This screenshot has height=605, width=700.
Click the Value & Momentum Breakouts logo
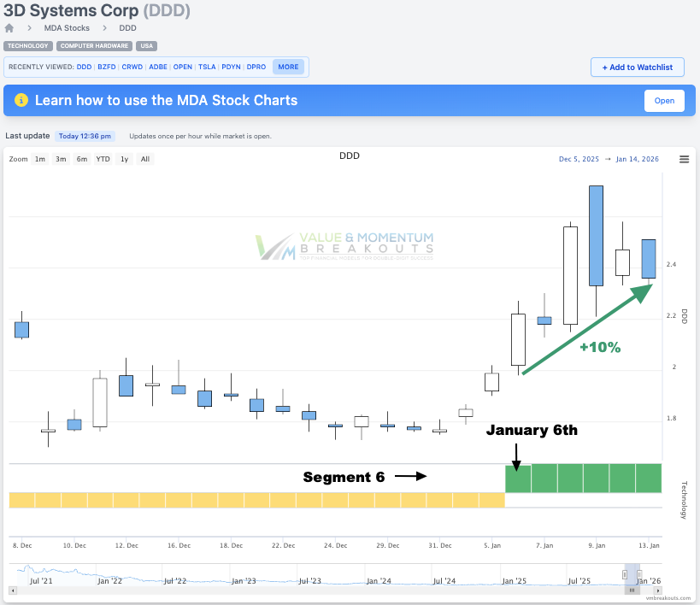point(345,246)
